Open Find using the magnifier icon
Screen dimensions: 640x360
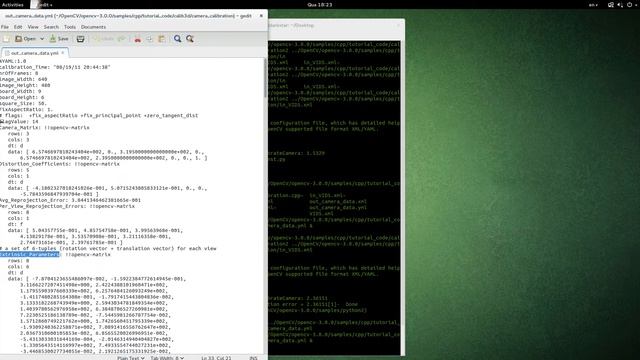point(178,39)
